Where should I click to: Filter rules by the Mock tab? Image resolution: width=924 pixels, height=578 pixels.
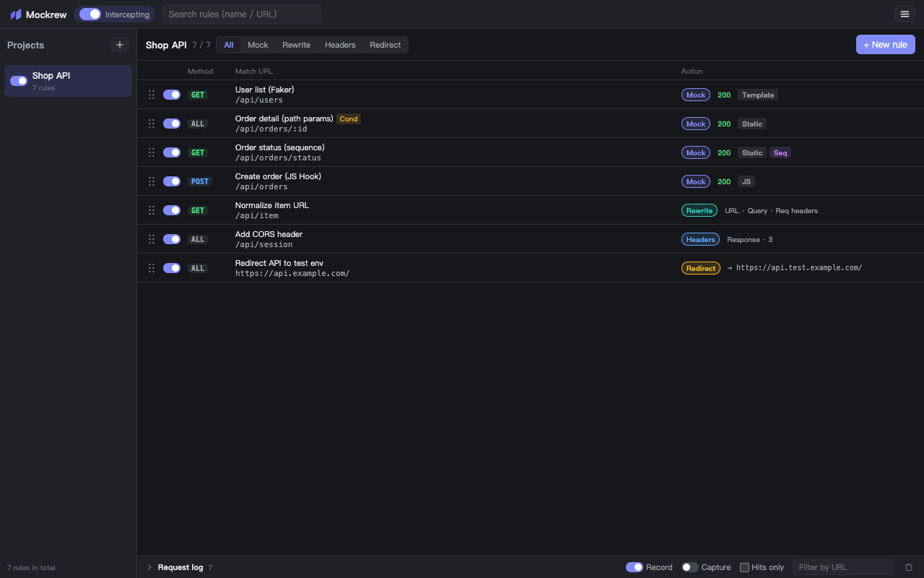pos(258,45)
